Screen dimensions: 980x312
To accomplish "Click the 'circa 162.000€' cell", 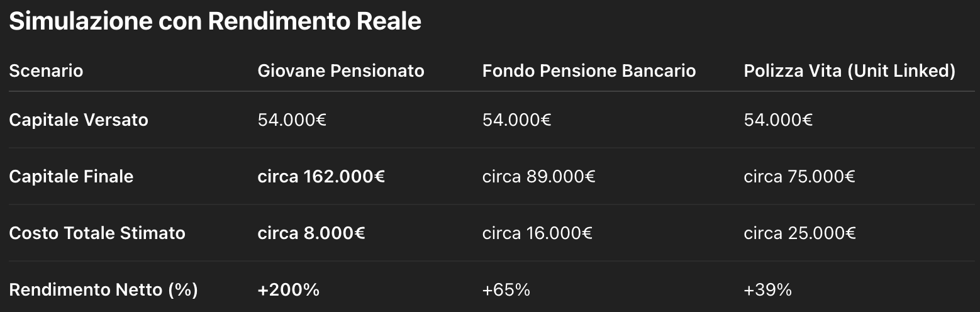I will (x=321, y=176).
